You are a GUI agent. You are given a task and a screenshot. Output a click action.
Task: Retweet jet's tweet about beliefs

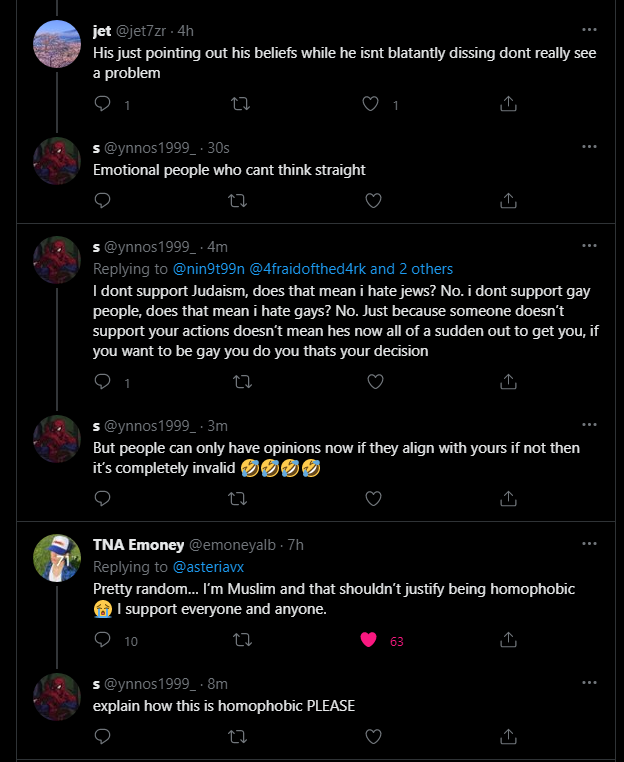238,104
